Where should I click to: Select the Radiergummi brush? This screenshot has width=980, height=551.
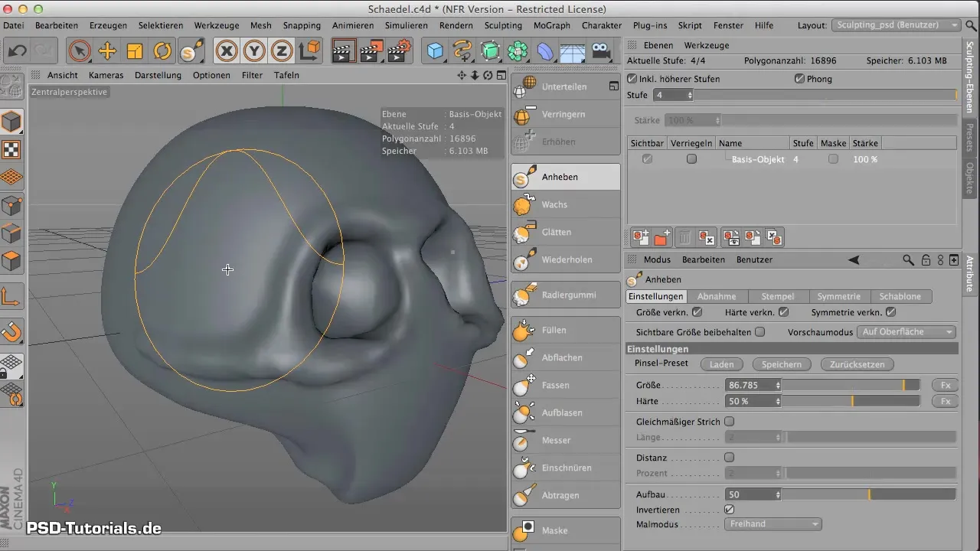point(566,295)
